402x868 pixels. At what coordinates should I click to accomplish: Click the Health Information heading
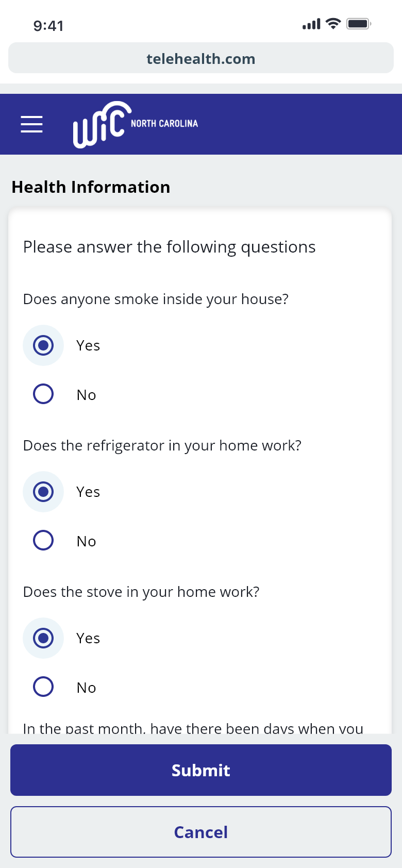click(91, 187)
